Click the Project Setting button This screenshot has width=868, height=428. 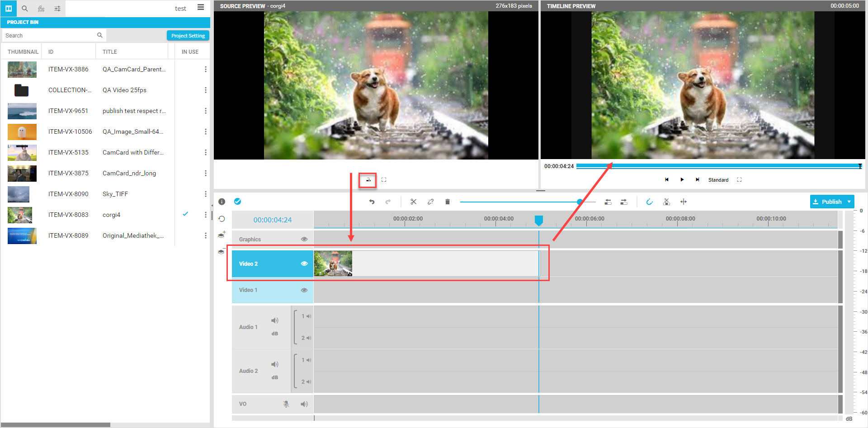pos(188,36)
